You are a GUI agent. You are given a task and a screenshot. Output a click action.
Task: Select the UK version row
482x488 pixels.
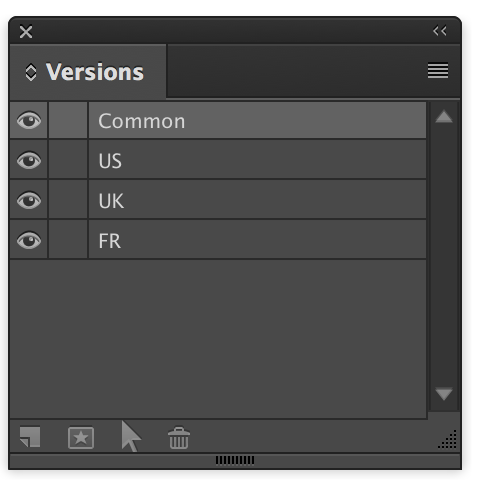pos(257,200)
